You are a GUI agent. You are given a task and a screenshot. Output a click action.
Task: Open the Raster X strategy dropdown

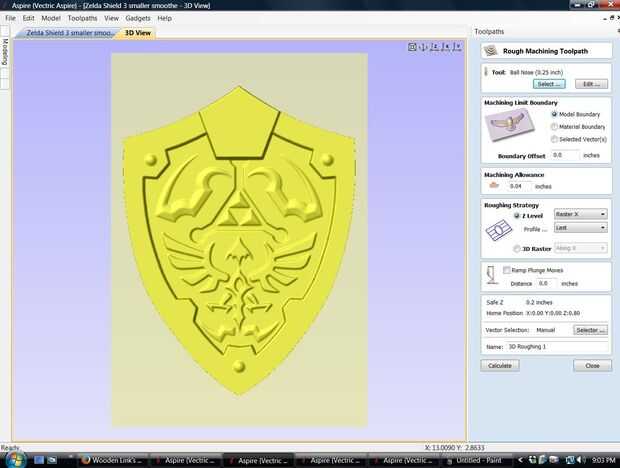click(580, 214)
